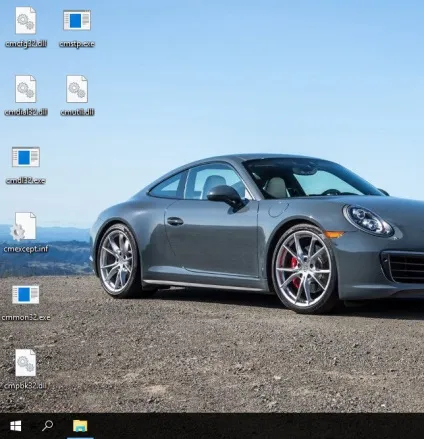424x439 pixels.
Task: Select the cmexcept.inf setup file icon
Action: coord(23,226)
